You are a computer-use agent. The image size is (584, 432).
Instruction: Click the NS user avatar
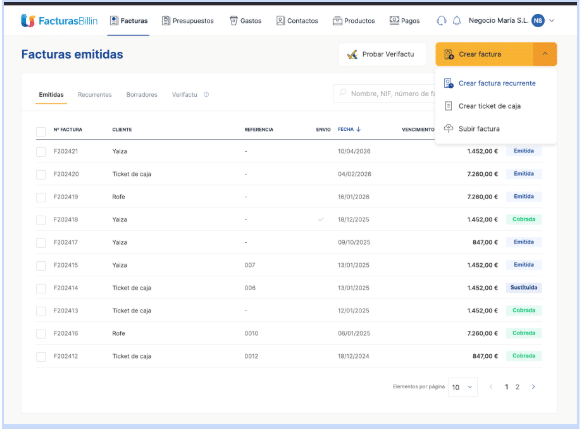tap(538, 20)
